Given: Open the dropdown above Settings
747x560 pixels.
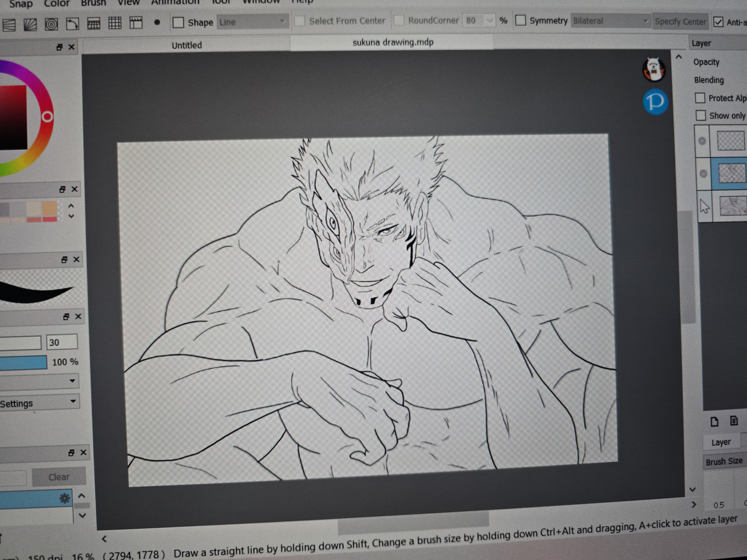Looking at the screenshot, I should click(39, 381).
